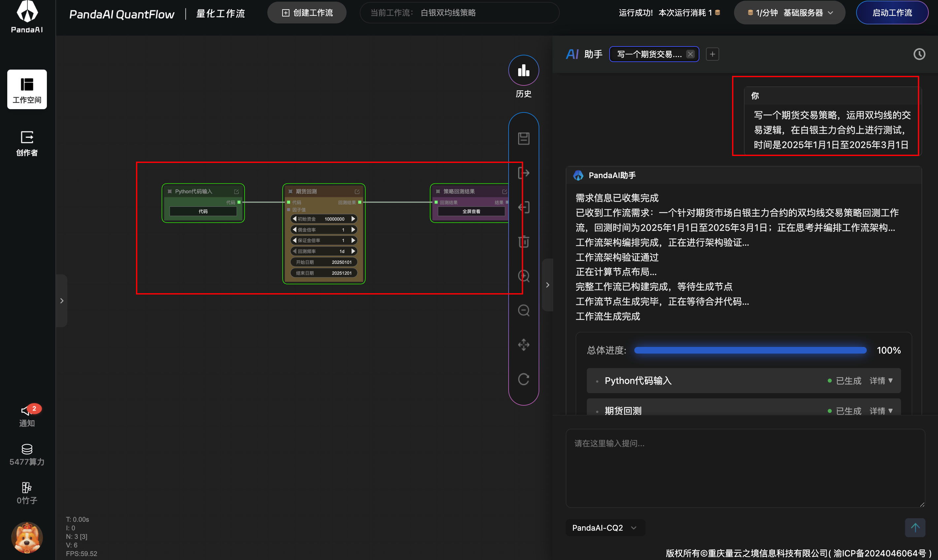Click the 当前工作流 name field
The height and width of the screenshot is (560, 938).
(x=459, y=13)
